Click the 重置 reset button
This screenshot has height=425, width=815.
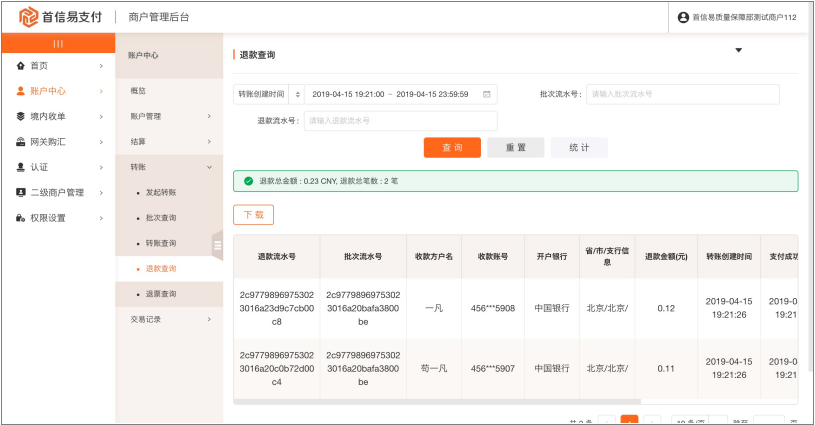[x=516, y=148]
